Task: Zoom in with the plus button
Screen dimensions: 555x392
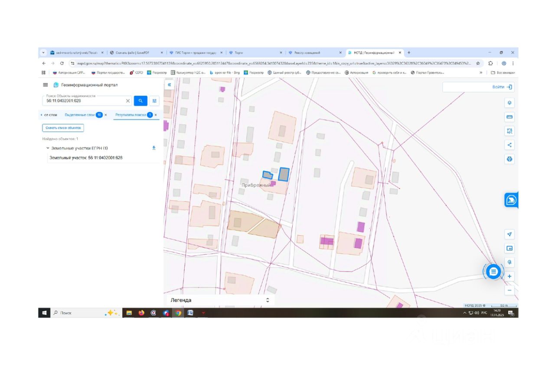Action: click(x=509, y=276)
